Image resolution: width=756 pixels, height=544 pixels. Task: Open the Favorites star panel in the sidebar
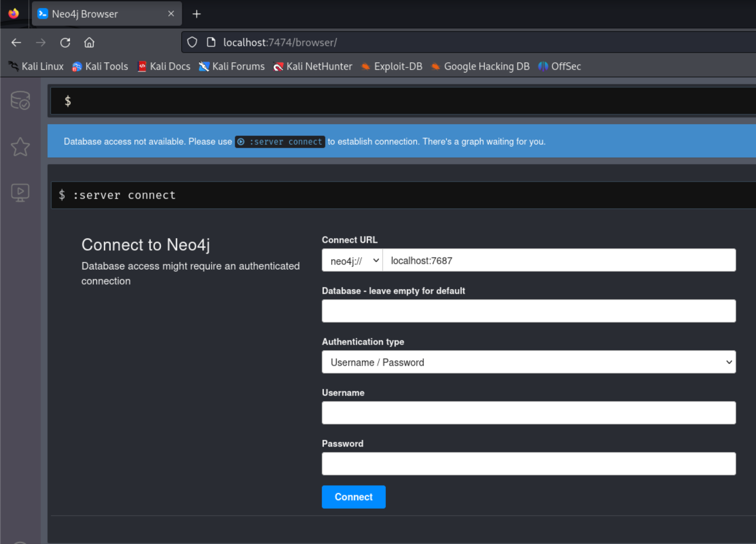pos(20,147)
